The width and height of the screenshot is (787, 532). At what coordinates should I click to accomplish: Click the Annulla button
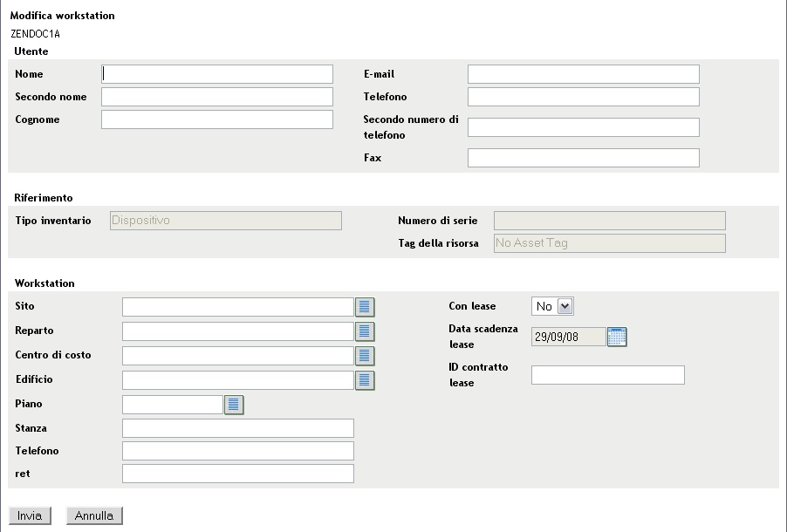(x=94, y=515)
